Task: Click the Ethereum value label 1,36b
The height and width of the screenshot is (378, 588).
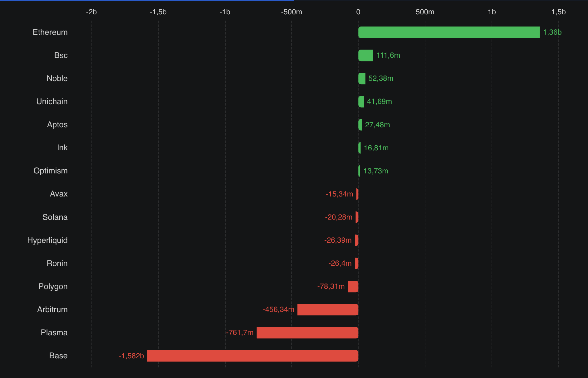Action: pos(552,32)
